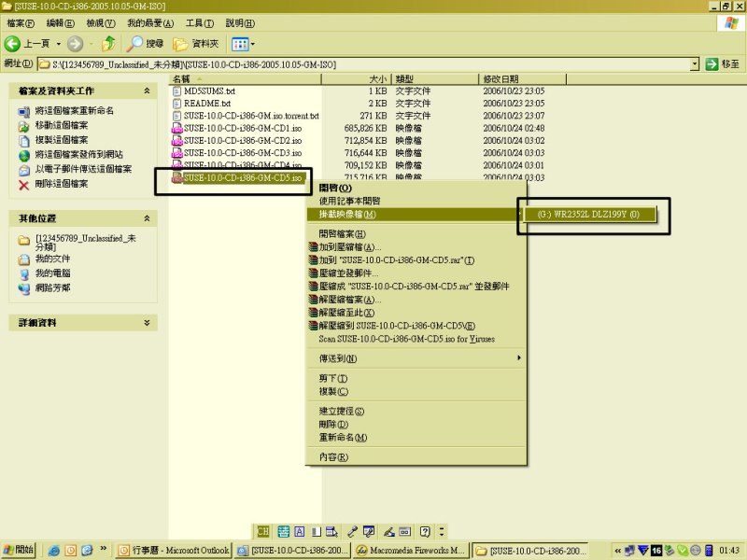The height and width of the screenshot is (560, 747).
Task: Click the 網路芳鄰 network icon
Action: coord(24,288)
